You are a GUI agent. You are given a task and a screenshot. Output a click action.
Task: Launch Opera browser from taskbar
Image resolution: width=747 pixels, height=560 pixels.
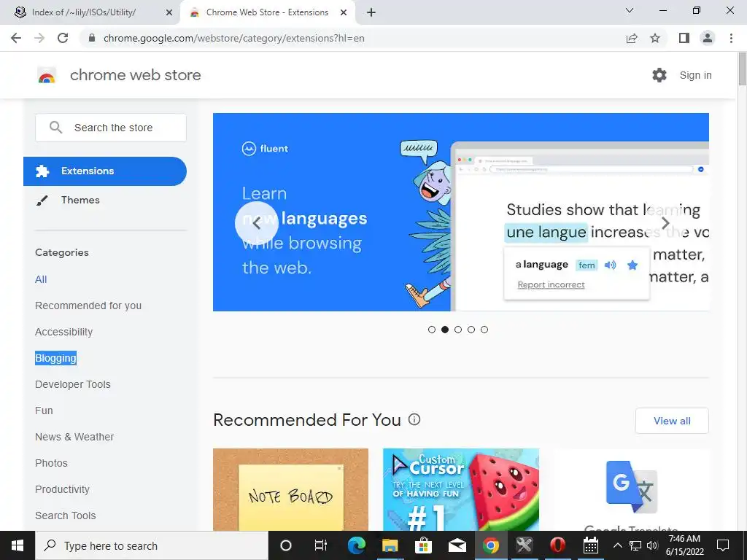pyautogui.click(x=557, y=545)
